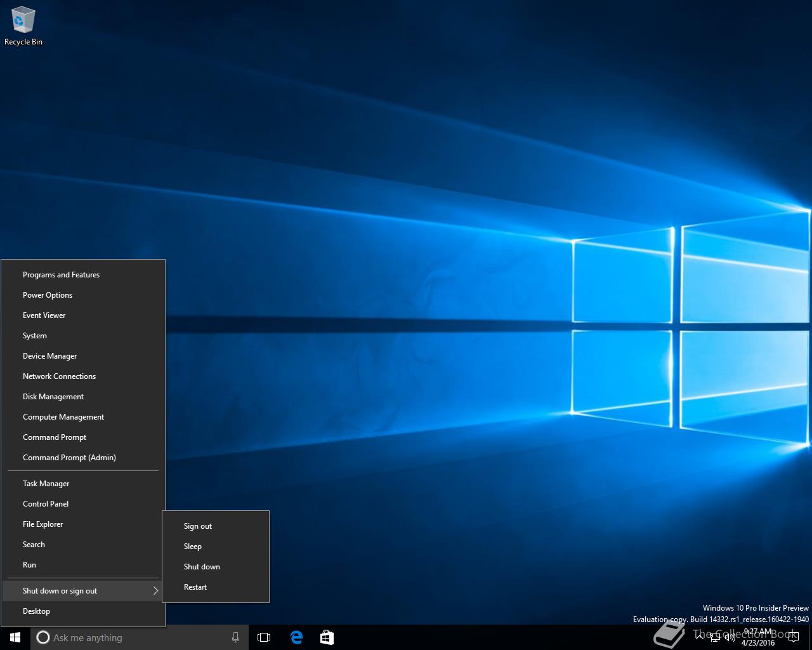Click the microphone icon in search box

pos(235,637)
